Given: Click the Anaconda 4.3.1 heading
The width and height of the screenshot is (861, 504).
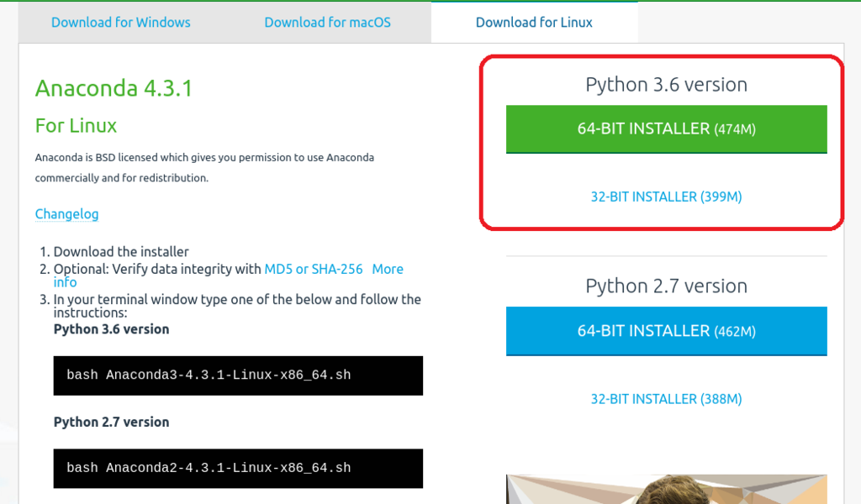Looking at the screenshot, I should coord(114,88).
